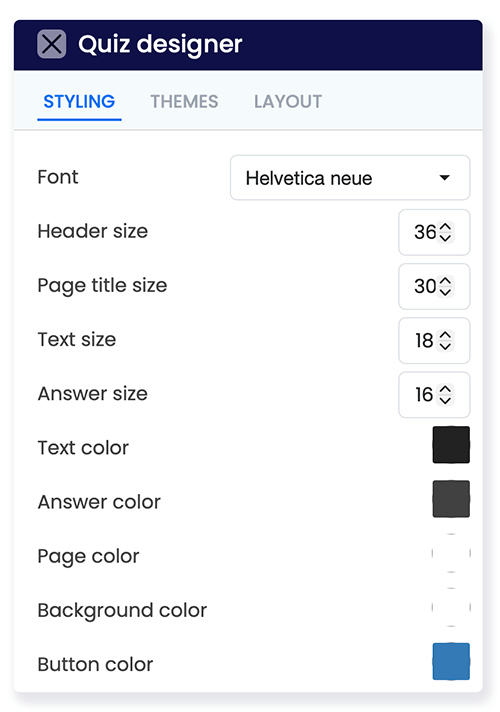Open the blue Button color swatch
Viewport: 500px width, 712px height.
click(451, 661)
